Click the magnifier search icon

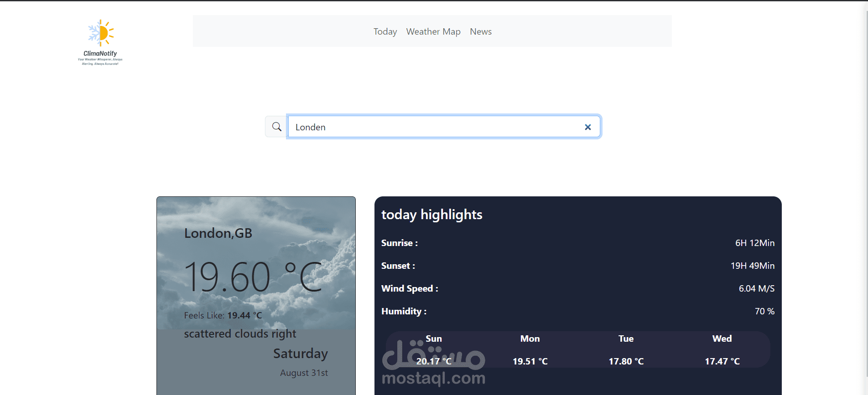[x=276, y=127]
